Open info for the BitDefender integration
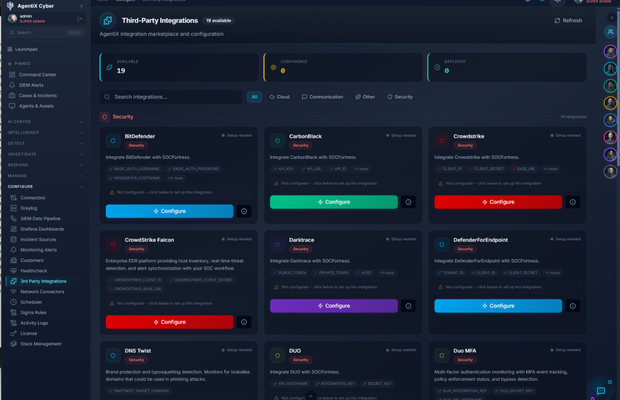 point(244,211)
